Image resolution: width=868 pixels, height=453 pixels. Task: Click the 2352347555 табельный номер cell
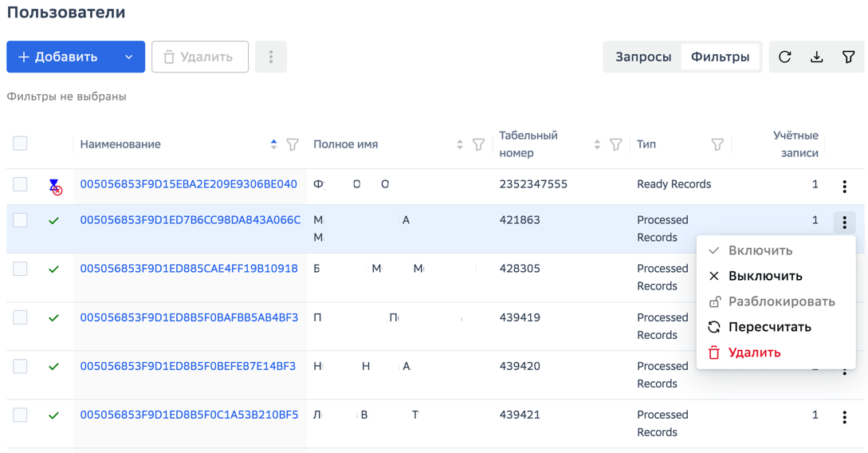(533, 184)
